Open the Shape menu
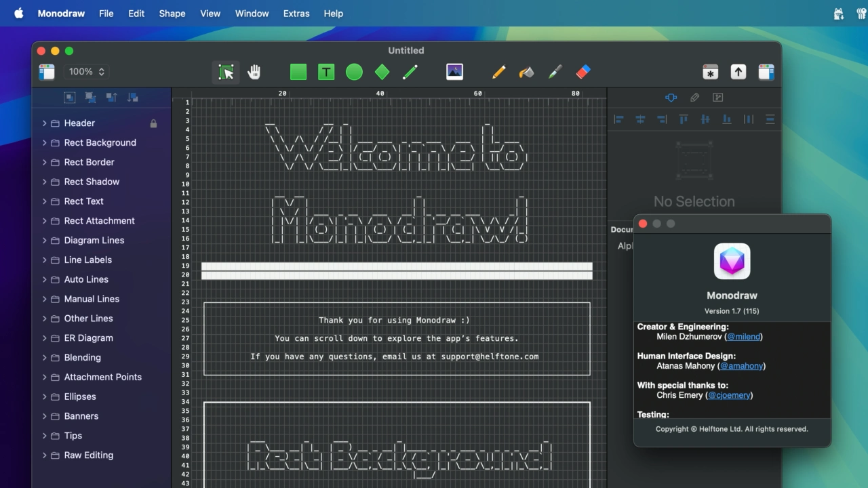Viewport: 868px width, 488px height. pos(172,14)
